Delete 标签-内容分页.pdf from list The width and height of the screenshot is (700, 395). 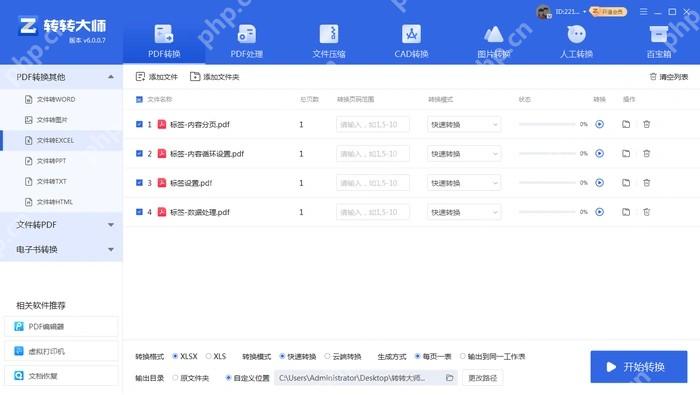click(646, 124)
